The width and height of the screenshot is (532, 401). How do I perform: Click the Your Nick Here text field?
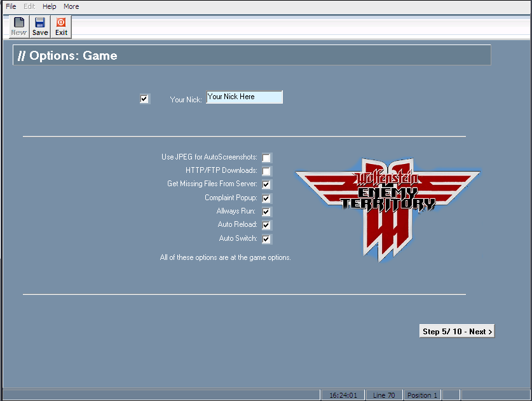(244, 97)
